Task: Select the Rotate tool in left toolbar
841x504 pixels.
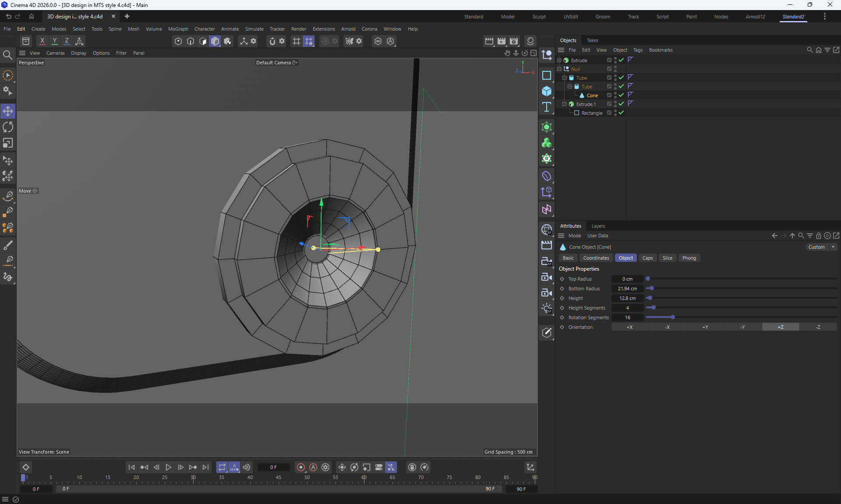Action: point(8,127)
